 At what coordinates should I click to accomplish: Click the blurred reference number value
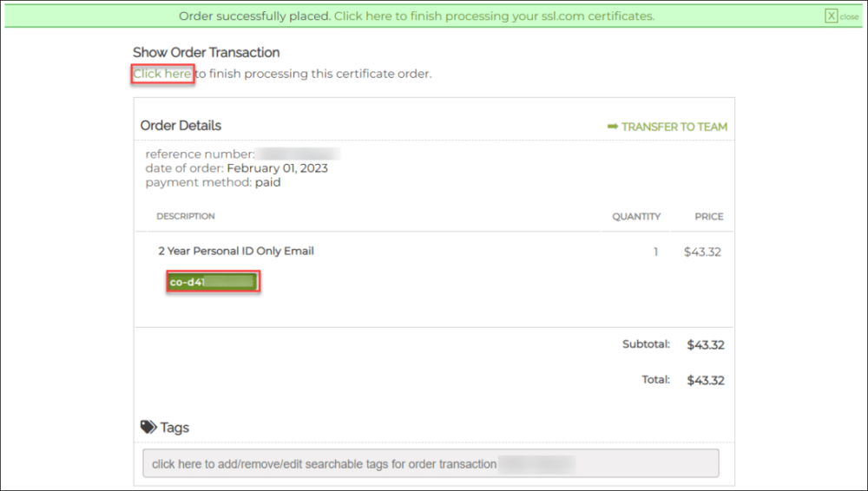tap(298, 154)
